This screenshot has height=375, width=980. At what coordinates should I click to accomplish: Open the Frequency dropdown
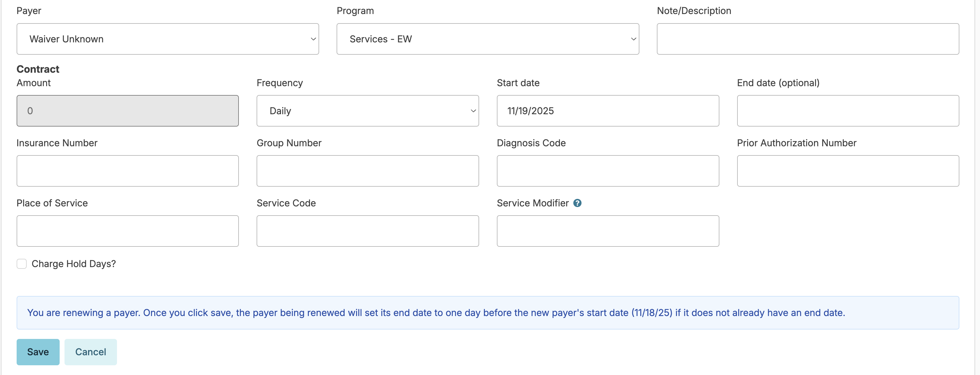[367, 111]
